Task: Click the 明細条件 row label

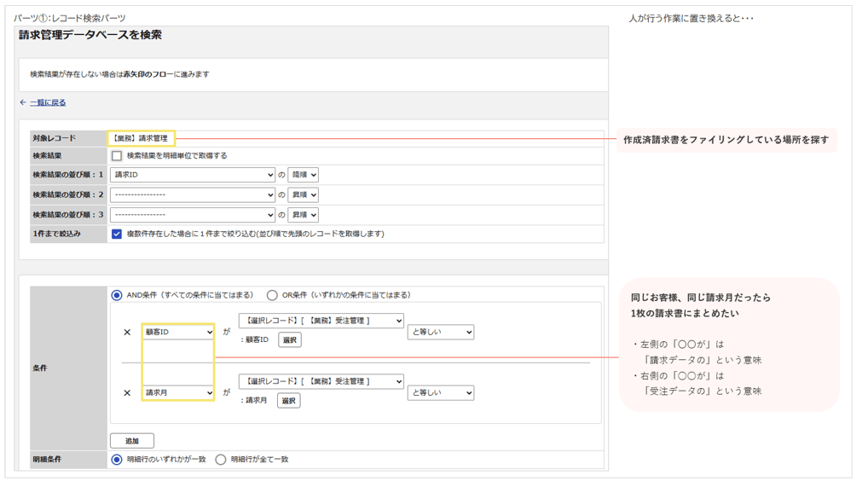Action: click(47, 460)
